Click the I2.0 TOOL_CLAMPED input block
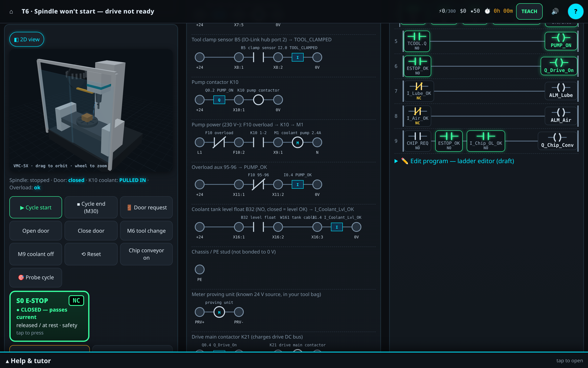 (x=297, y=57)
